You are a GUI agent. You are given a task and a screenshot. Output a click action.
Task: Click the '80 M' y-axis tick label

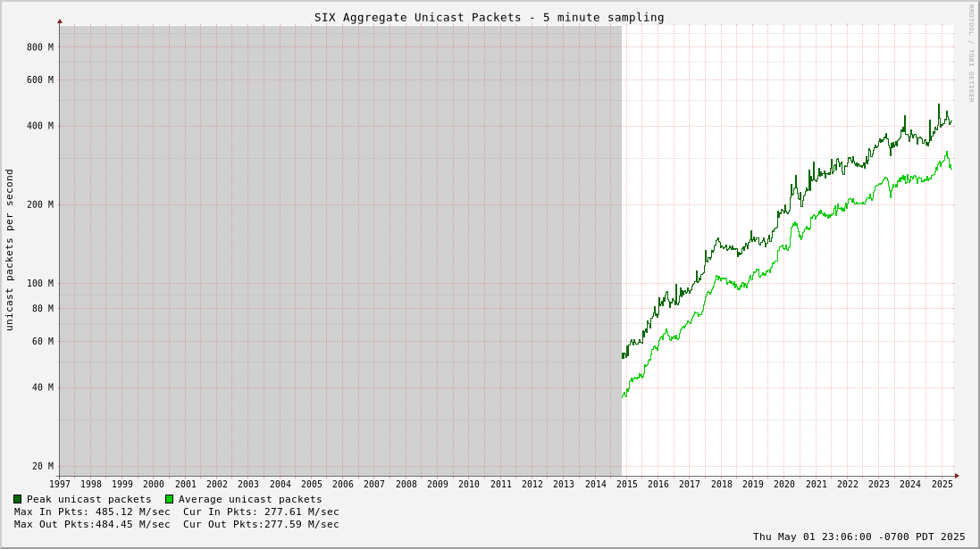tap(43, 308)
